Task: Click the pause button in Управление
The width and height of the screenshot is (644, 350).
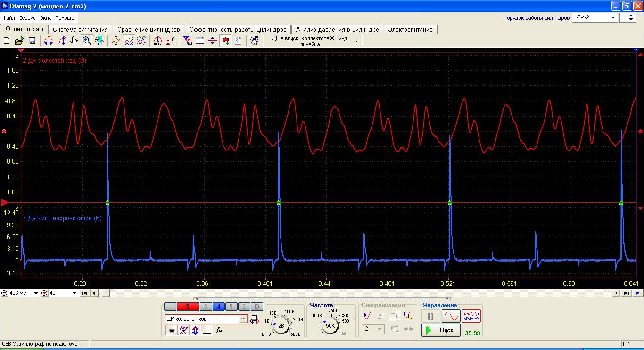Action: (x=430, y=317)
